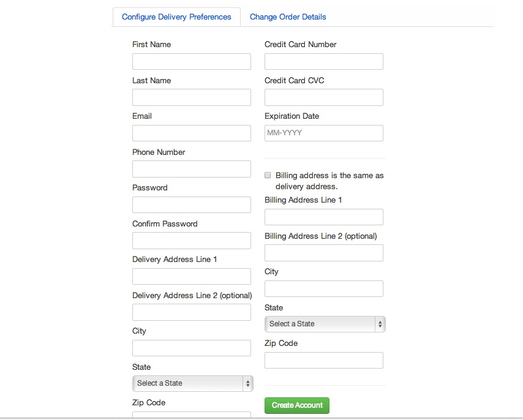
Task: Switch to Change Order Details tab
Action: [288, 17]
